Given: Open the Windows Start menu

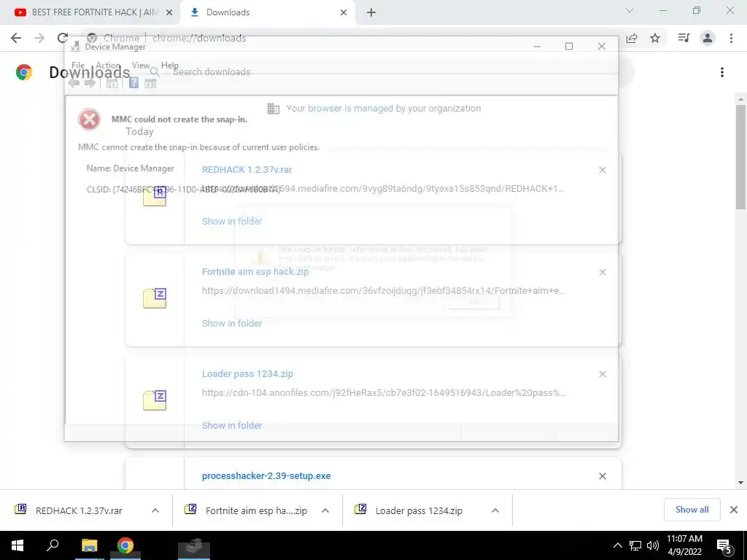Looking at the screenshot, I should click(18, 545).
